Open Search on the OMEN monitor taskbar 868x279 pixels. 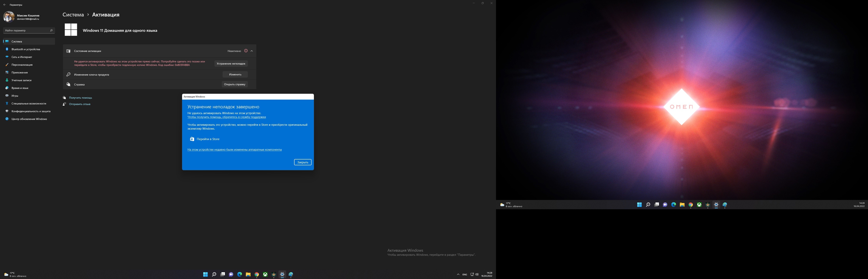[x=648, y=205]
